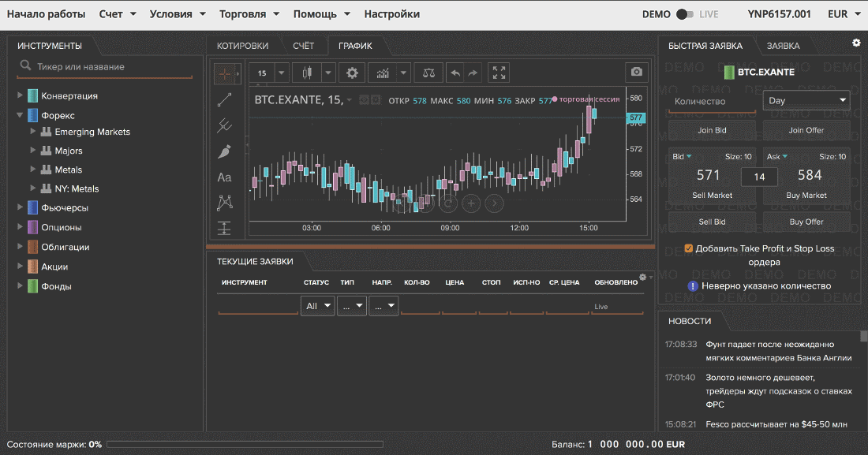Expand the Конвертация tree node

click(x=20, y=95)
